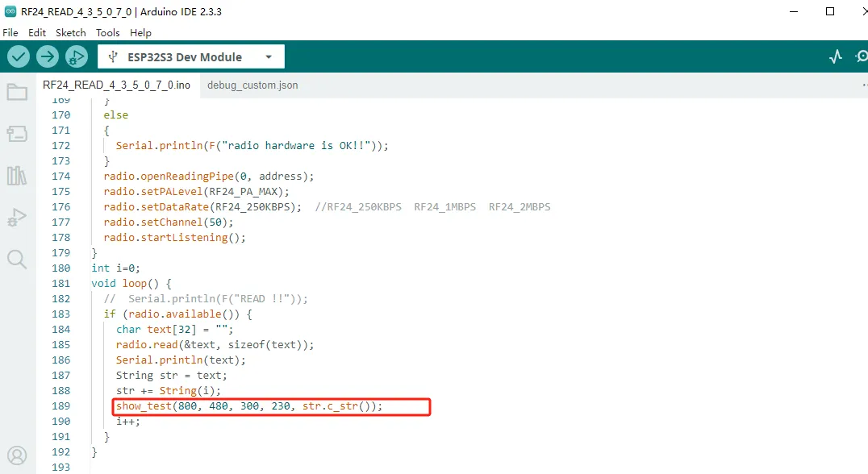Open the Library Manager in sidebar

pyautogui.click(x=17, y=175)
